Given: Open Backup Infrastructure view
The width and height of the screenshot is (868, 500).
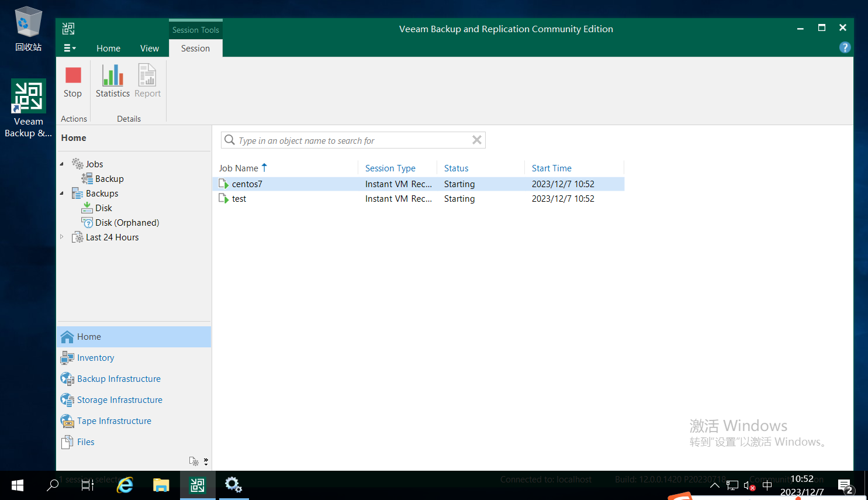Looking at the screenshot, I should click(134, 379).
